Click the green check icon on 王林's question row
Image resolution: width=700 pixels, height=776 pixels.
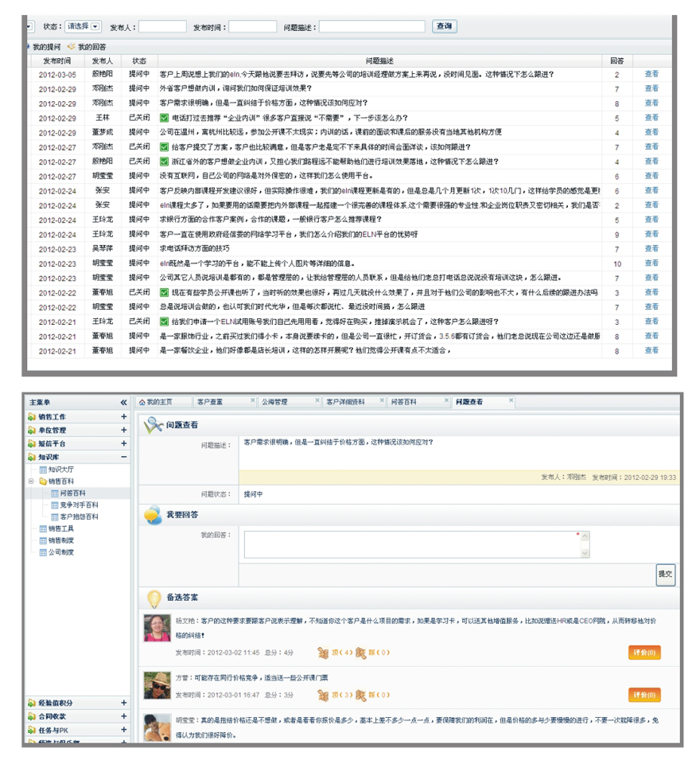tap(164, 118)
